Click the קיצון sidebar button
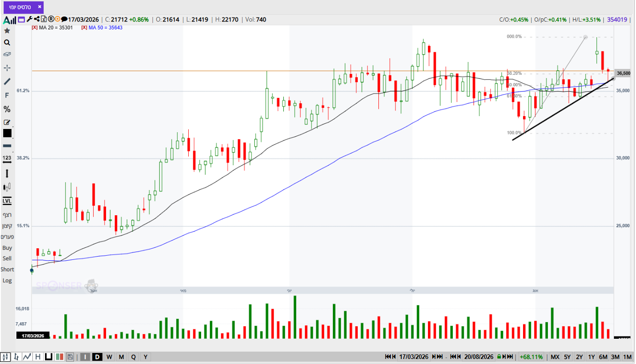This screenshot has height=364, width=636. click(x=7, y=226)
